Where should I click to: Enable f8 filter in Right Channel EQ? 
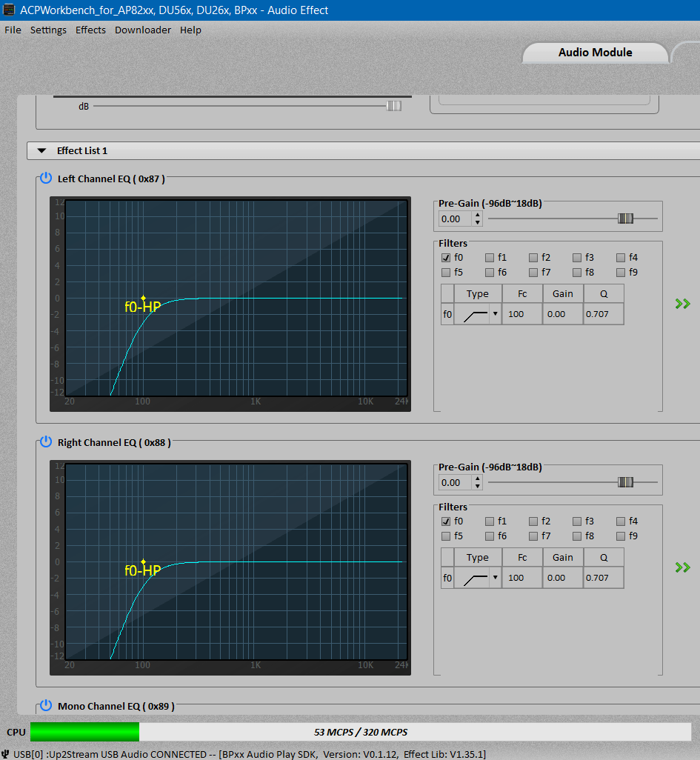tap(577, 536)
